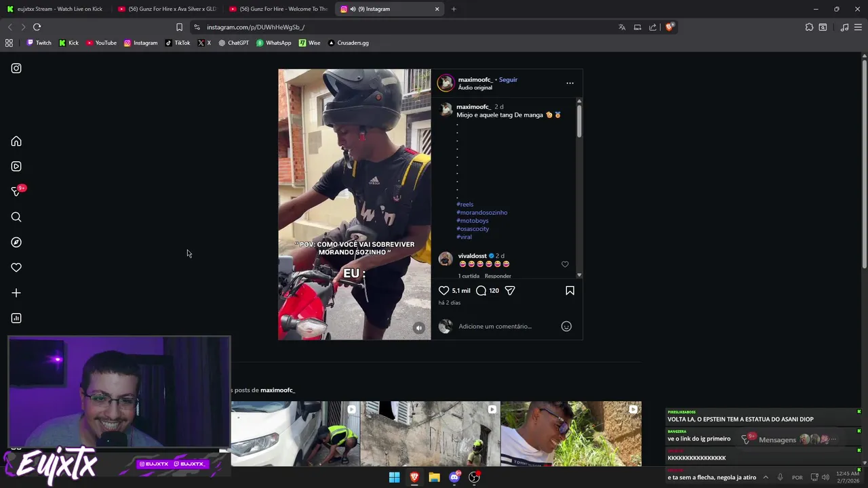The height and width of the screenshot is (488, 868).
Task: Open TikTok bookmark
Action: coord(178,43)
